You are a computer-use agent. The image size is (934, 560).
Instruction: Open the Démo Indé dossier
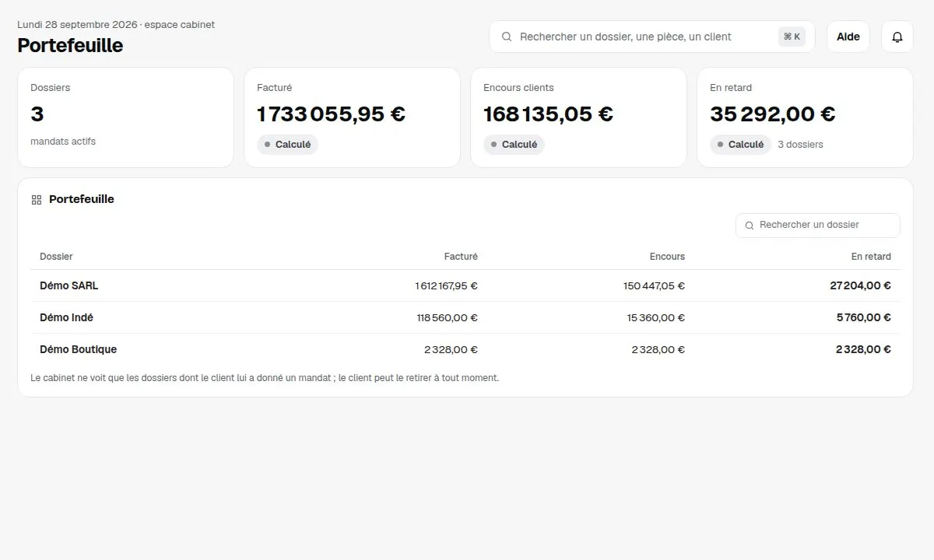[465, 317]
